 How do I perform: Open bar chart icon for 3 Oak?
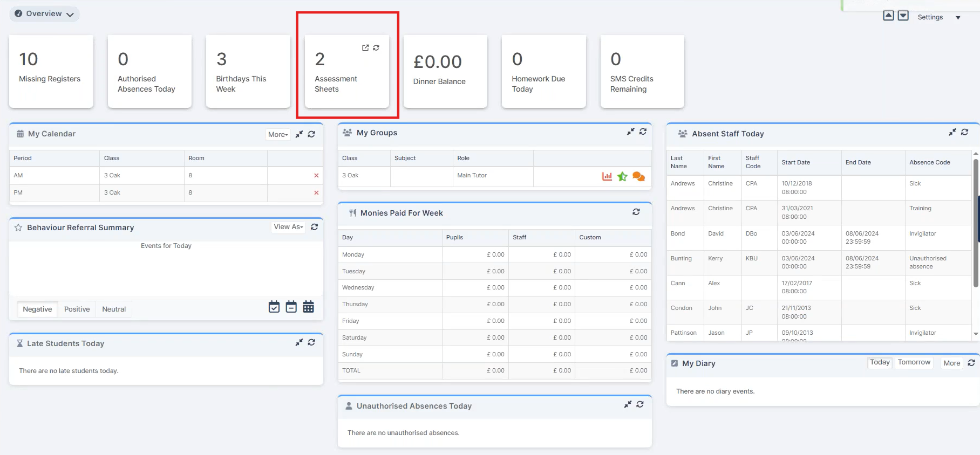(607, 176)
